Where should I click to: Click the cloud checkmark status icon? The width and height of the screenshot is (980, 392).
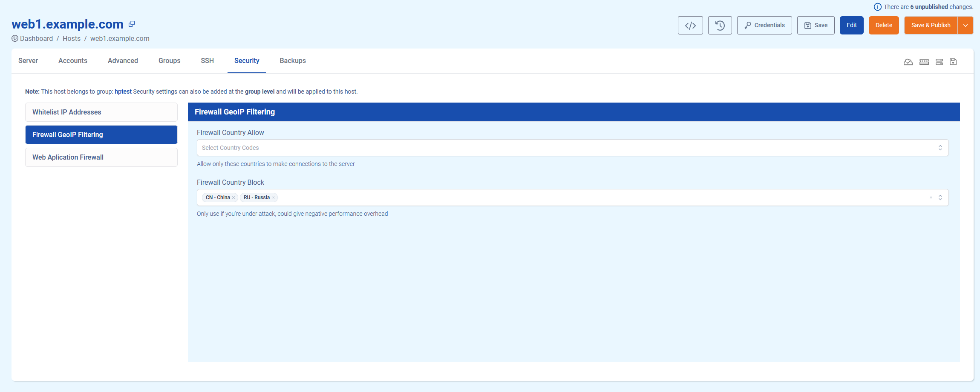[908, 62]
